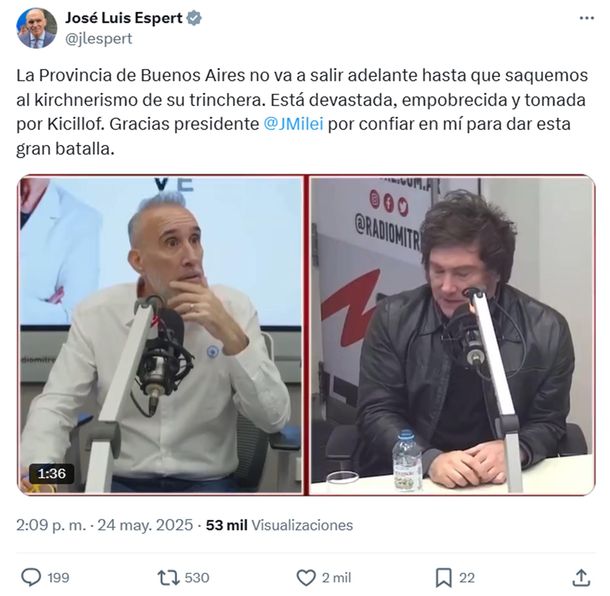Click the reply speech bubble icon
This screenshot has height=596, width=610.
(x=31, y=577)
